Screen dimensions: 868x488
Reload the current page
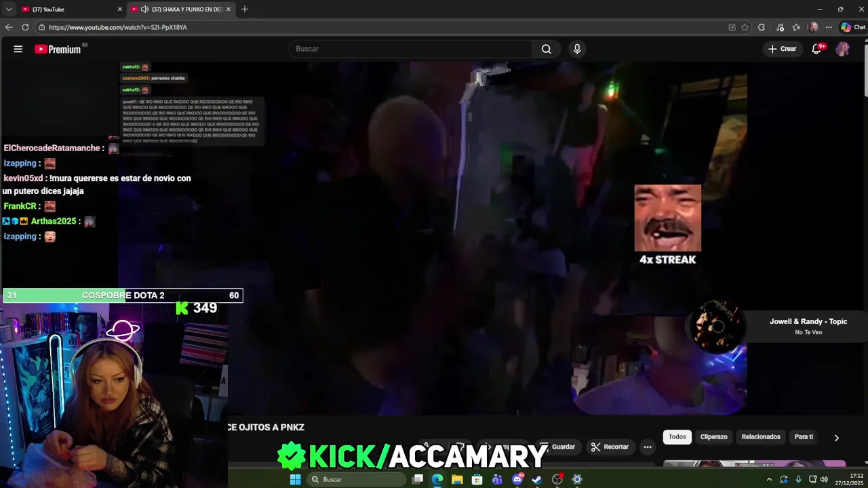(x=25, y=27)
